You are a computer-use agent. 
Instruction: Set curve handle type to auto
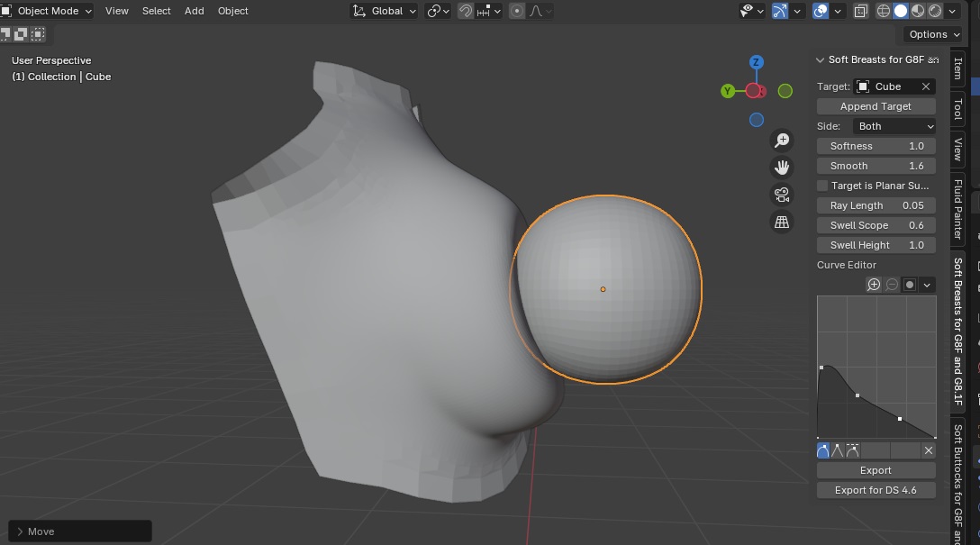(x=823, y=450)
